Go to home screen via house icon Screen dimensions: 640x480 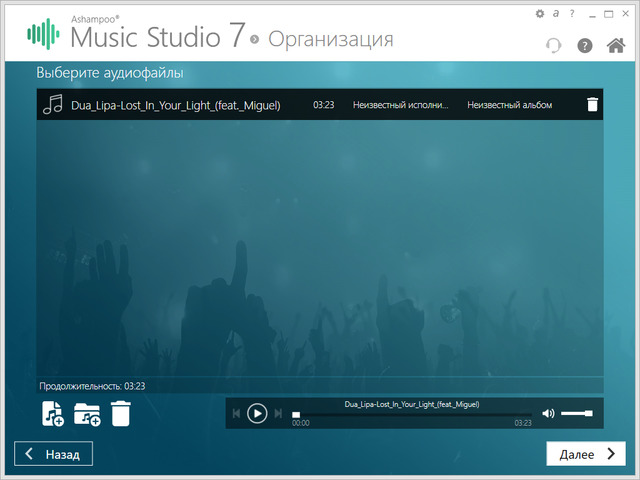click(616, 45)
